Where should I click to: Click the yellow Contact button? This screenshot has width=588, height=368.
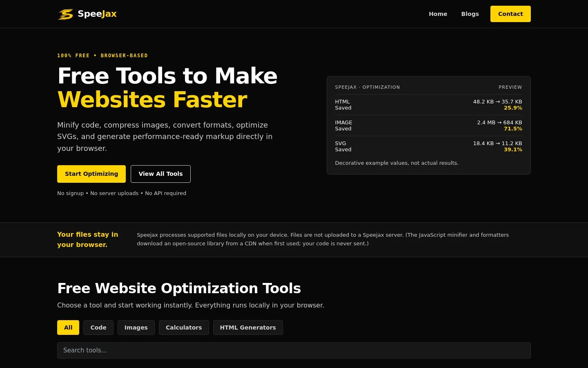[x=510, y=14]
